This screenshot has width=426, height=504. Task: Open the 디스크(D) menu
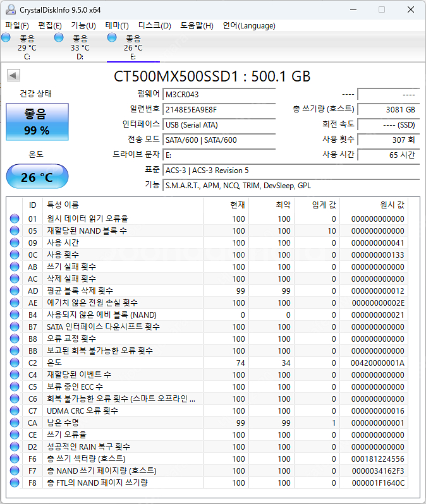[x=154, y=26]
